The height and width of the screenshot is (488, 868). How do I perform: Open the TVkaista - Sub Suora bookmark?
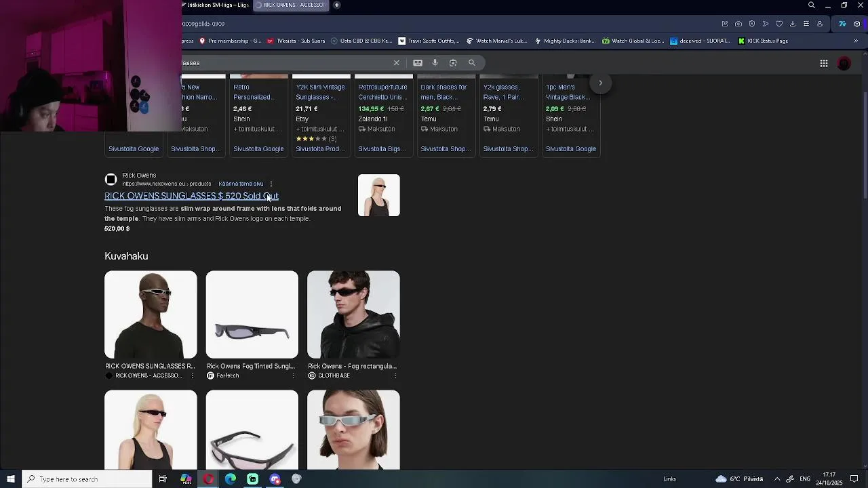pyautogui.click(x=296, y=41)
